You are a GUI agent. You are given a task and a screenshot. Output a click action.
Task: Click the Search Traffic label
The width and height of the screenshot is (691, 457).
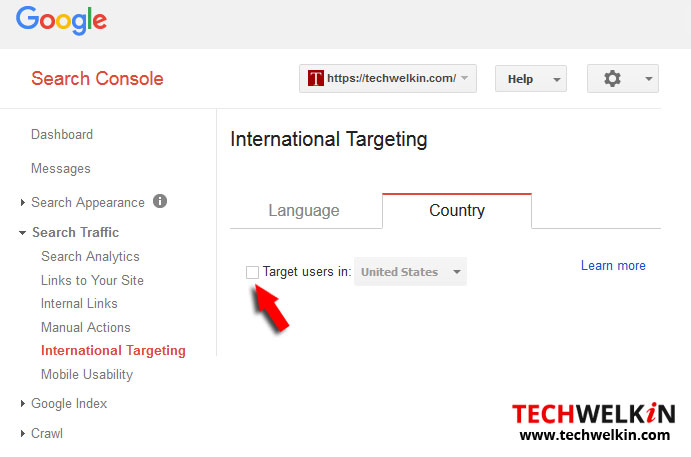click(75, 232)
